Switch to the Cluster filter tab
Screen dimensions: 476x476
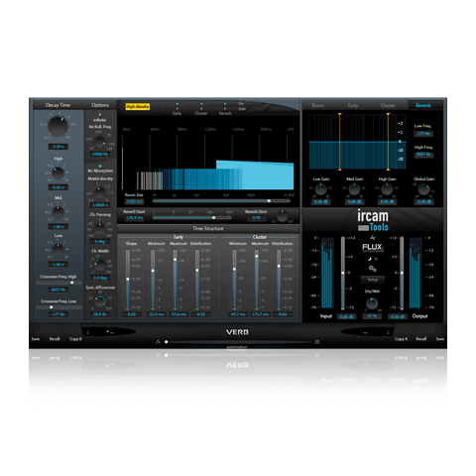(388, 105)
